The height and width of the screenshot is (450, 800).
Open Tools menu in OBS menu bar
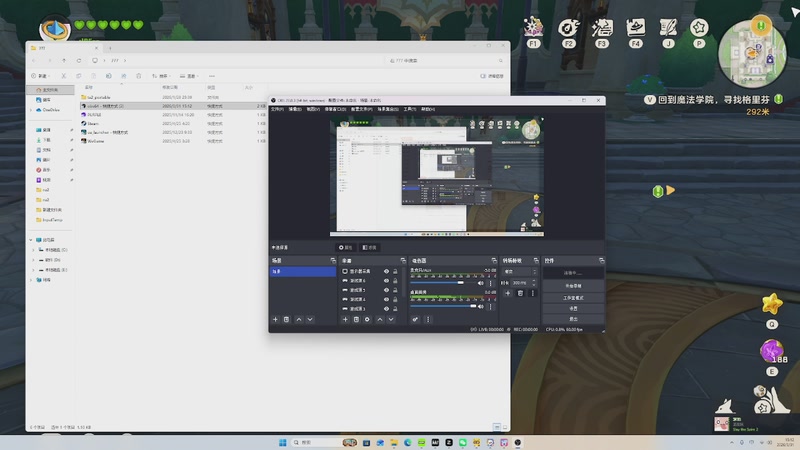coord(410,109)
